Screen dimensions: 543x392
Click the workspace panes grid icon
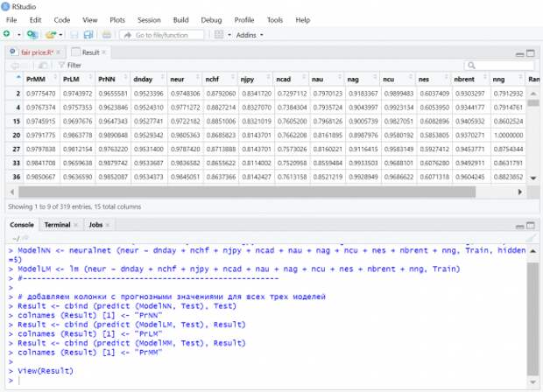pos(219,35)
